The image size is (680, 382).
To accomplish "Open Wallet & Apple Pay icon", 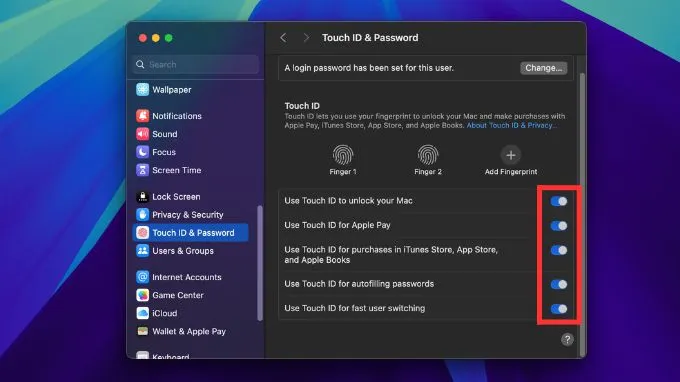I will click(x=142, y=331).
